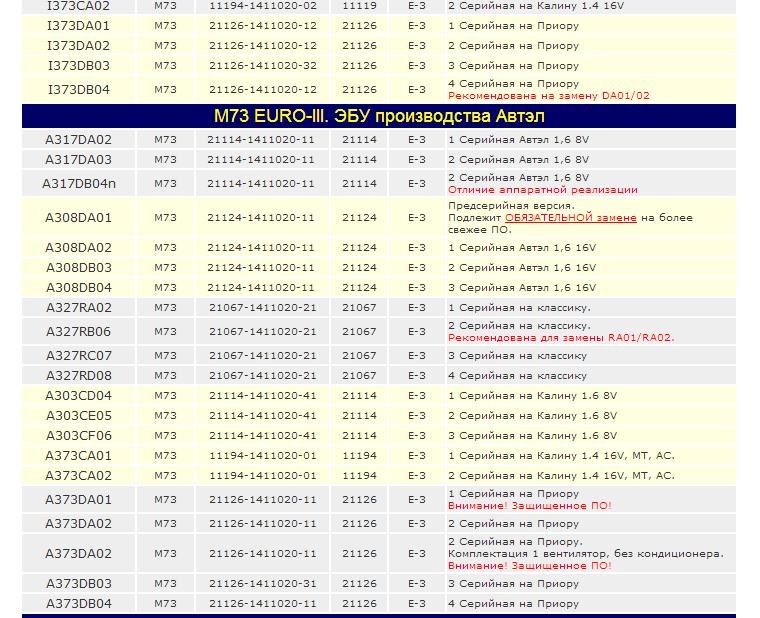Click M73 controller type in A317DA02 row
This screenshot has width=760, height=618.
point(165,140)
